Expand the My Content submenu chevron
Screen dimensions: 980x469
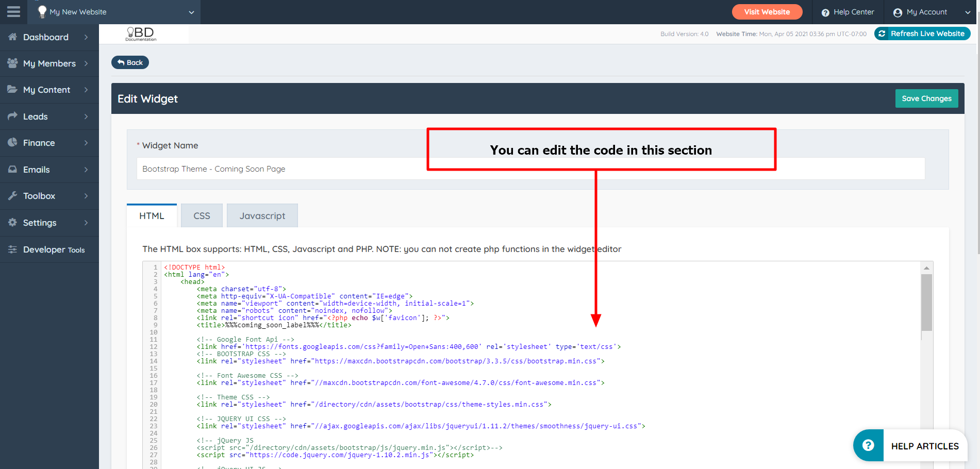tap(86, 90)
